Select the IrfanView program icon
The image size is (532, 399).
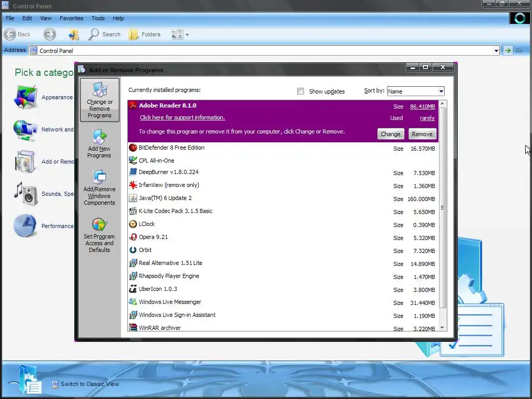pos(133,185)
